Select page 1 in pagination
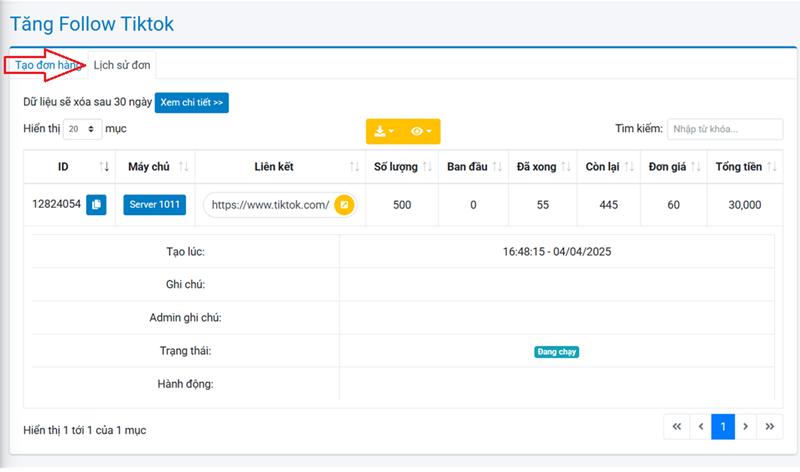This screenshot has width=800, height=472. tap(723, 427)
